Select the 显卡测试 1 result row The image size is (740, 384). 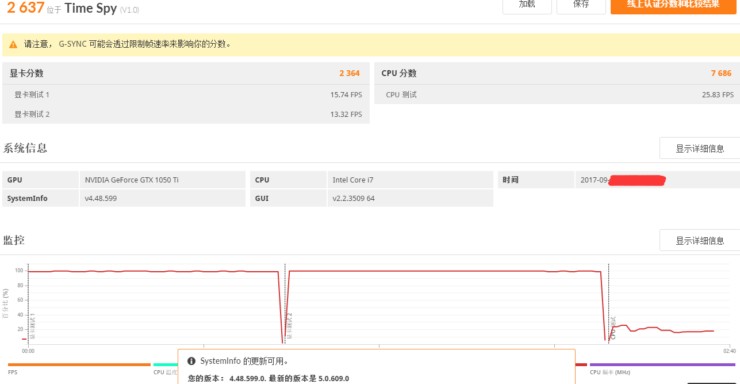click(186, 95)
